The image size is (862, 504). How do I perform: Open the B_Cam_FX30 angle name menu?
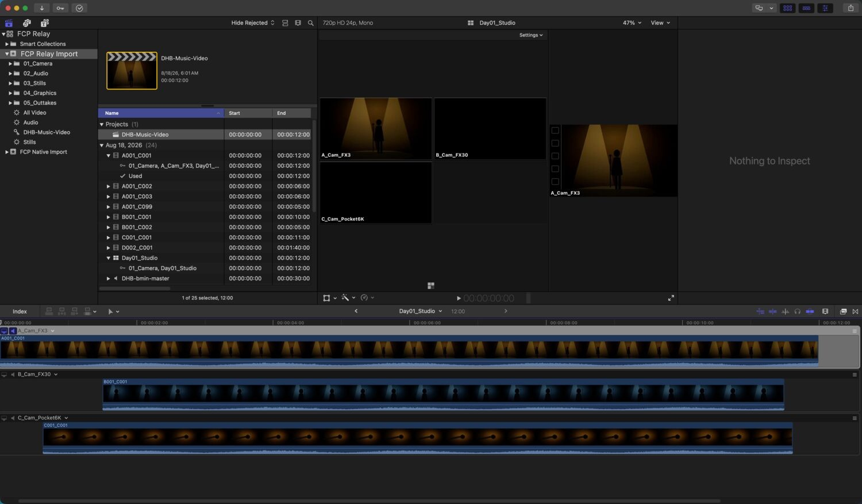click(38, 375)
